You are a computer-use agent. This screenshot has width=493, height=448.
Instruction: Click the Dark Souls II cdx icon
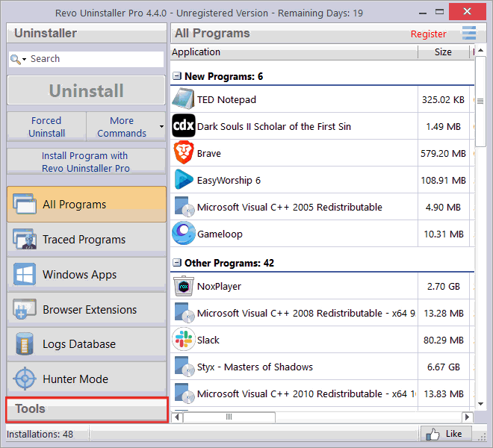click(x=184, y=126)
